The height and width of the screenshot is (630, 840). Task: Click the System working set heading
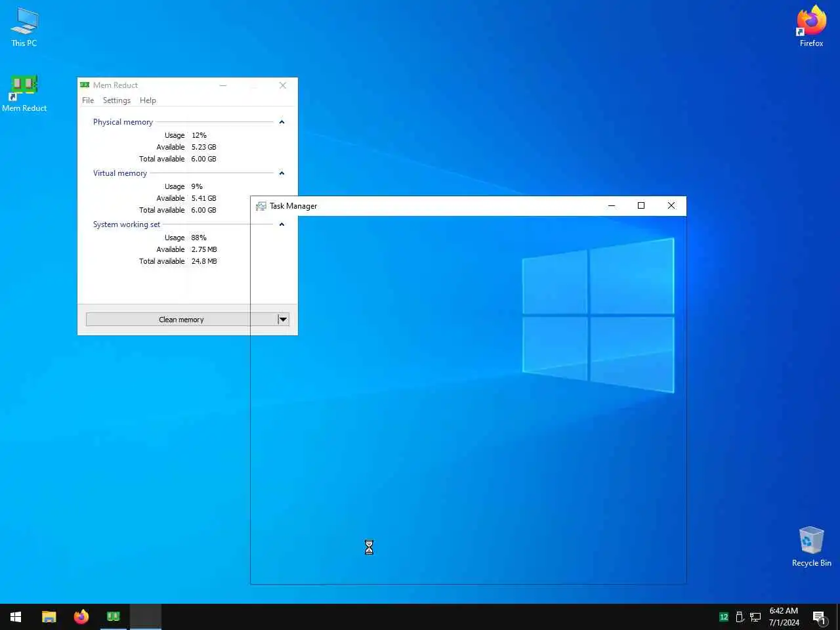point(127,224)
